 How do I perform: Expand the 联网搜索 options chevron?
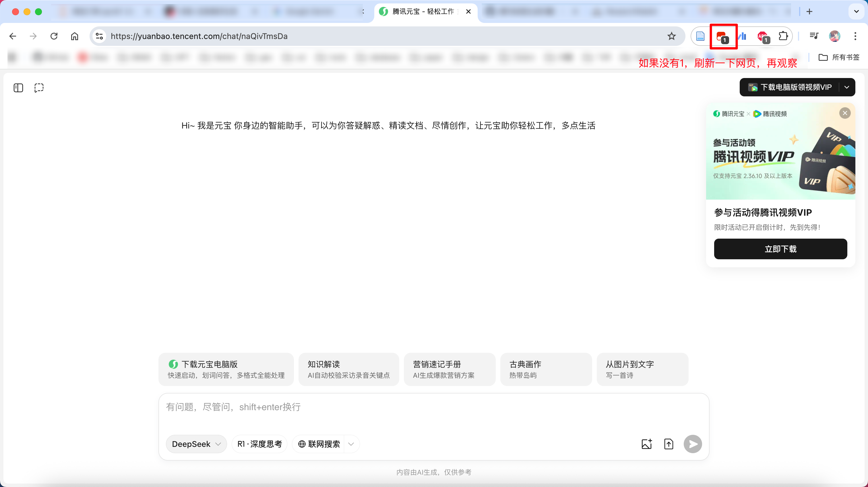click(x=351, y=444)
